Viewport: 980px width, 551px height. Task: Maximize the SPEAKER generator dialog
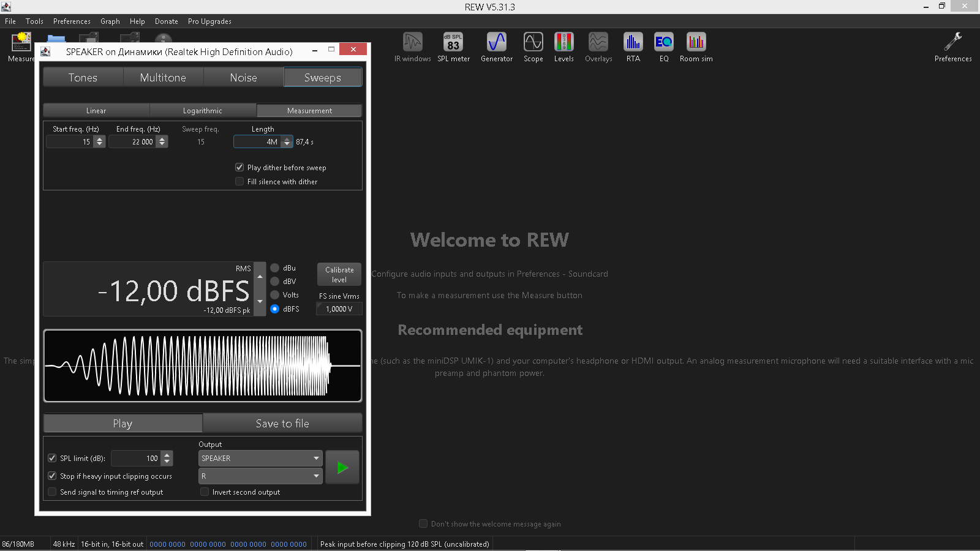[331, 49]
